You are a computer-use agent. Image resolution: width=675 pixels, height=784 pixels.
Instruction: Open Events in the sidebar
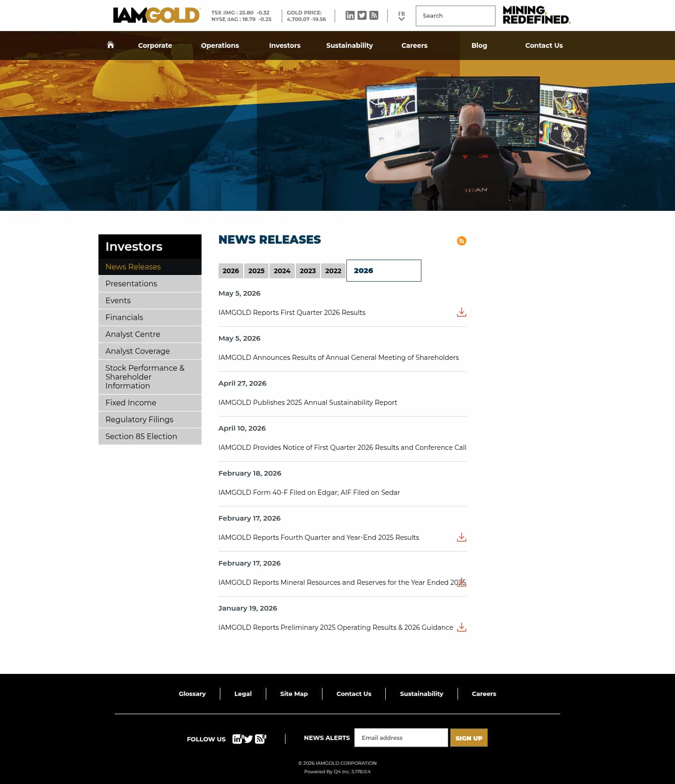click(x=150, y=300)
